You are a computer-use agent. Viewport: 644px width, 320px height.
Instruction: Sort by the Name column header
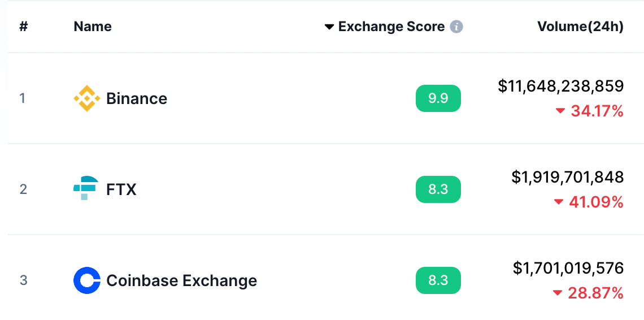pyautogui.click(x=93, y=27)
